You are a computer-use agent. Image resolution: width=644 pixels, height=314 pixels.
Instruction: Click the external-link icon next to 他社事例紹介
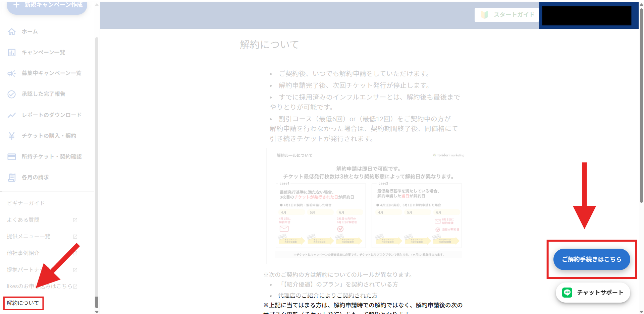(75, 253)
